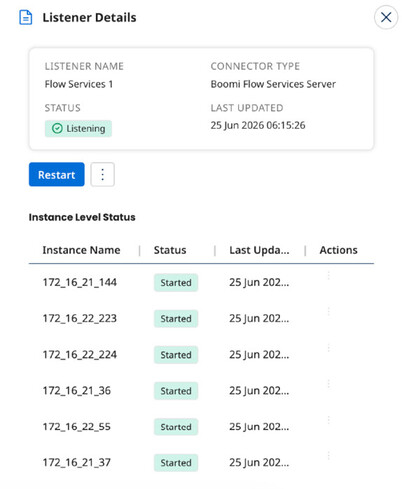Click last updated date for 172_16_21_37
Viewport: 402px width, 489px height.
[x=259, y=462]
